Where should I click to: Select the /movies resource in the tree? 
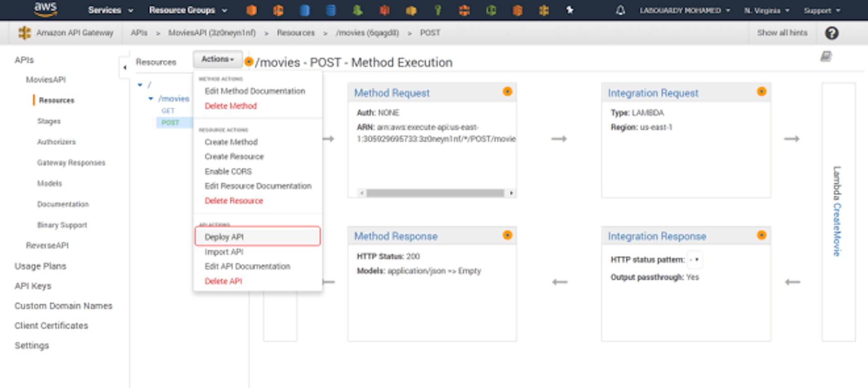coord(174,98)
